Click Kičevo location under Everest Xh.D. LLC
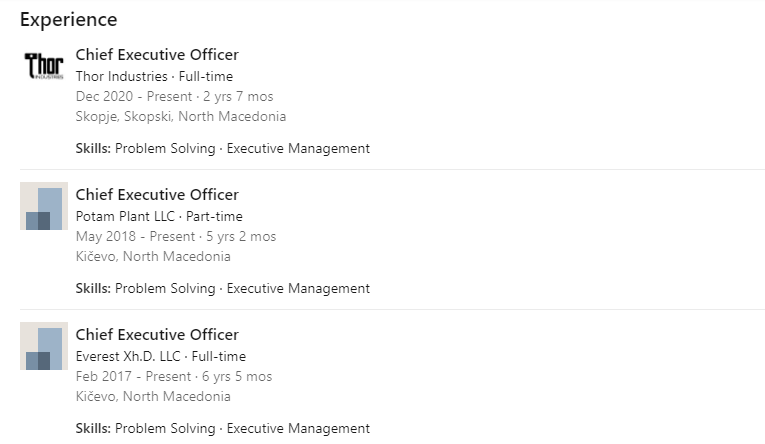765x444 pixels. [x=153, y=396]
